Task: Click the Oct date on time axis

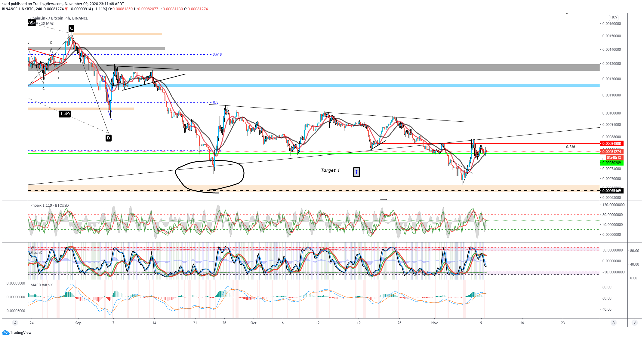Action: 254,323
